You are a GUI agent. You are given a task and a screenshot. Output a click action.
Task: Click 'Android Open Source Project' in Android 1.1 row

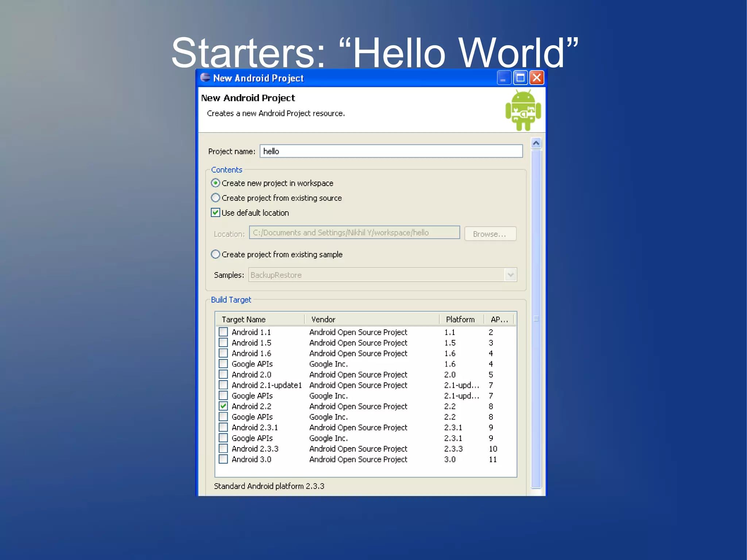click(x=358, y=332)
